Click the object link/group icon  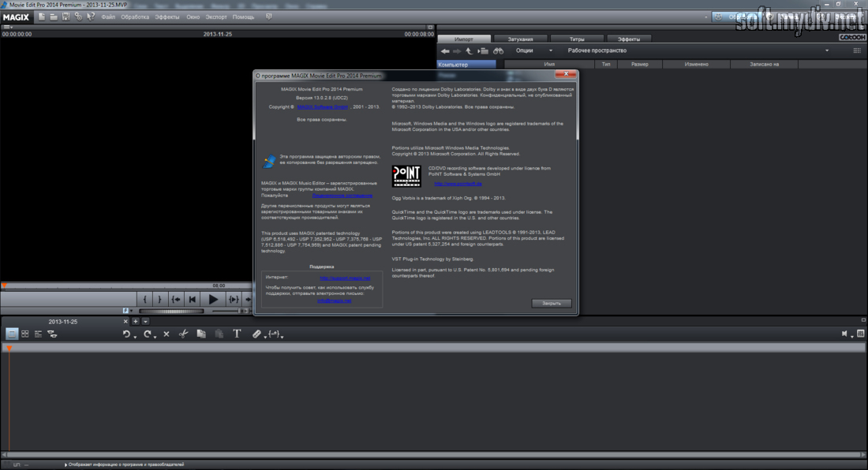[256, 334]
